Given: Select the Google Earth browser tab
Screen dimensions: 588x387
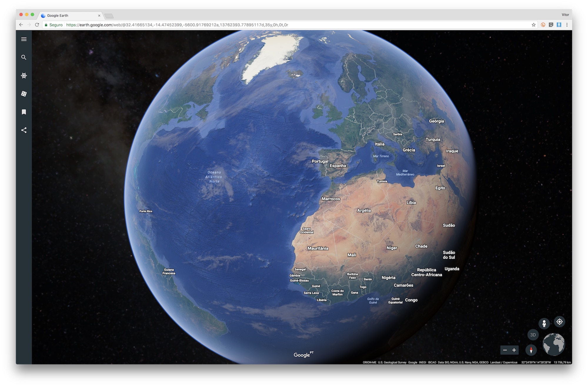Looking at the screenshot, I should pos(71,15).
